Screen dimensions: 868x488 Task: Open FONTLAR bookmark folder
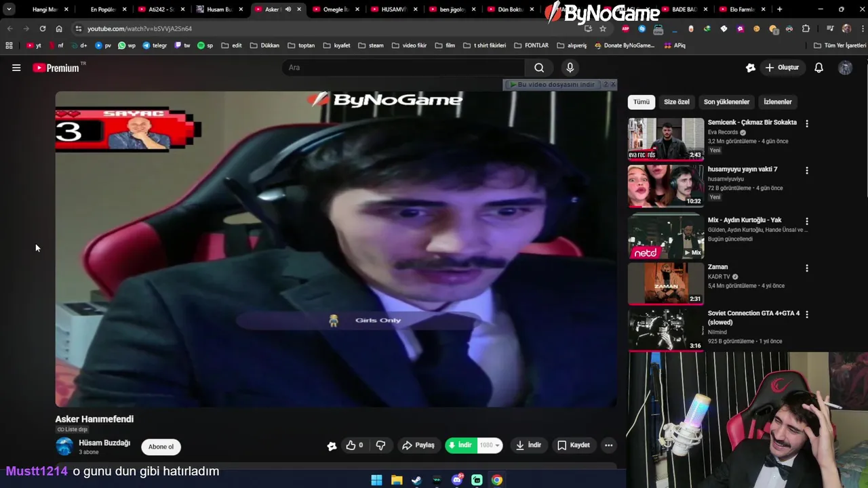pyautogui.click(x=531, y=45)
